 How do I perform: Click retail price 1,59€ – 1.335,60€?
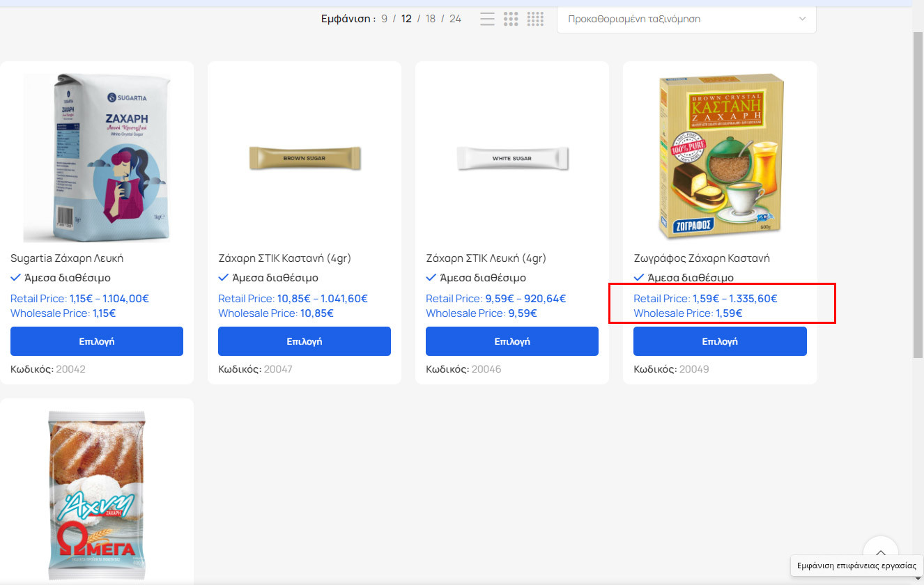coord(735,299)
